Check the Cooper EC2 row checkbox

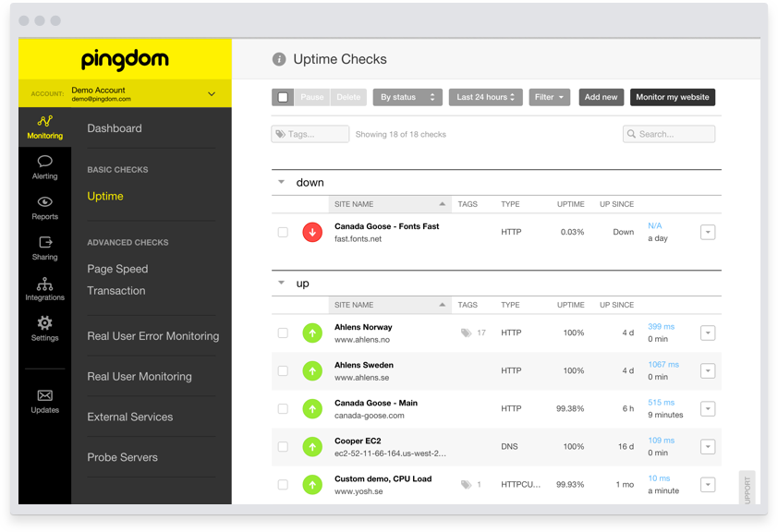[283, 447]
